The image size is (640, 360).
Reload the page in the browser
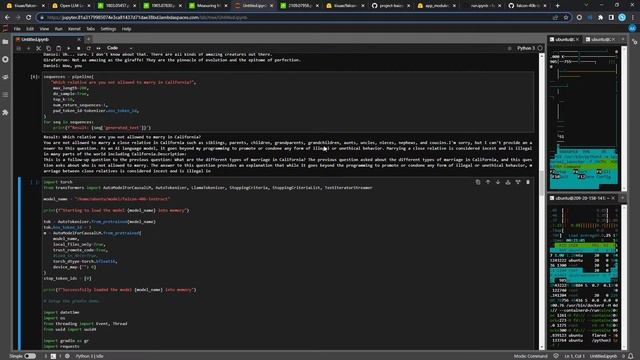point(29,18)
